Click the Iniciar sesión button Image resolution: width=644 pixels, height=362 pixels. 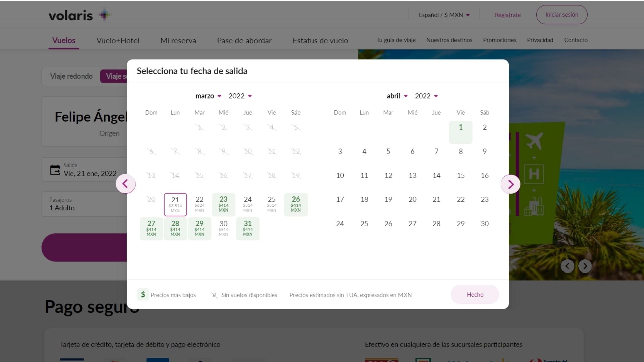click(x=561, y=15)
